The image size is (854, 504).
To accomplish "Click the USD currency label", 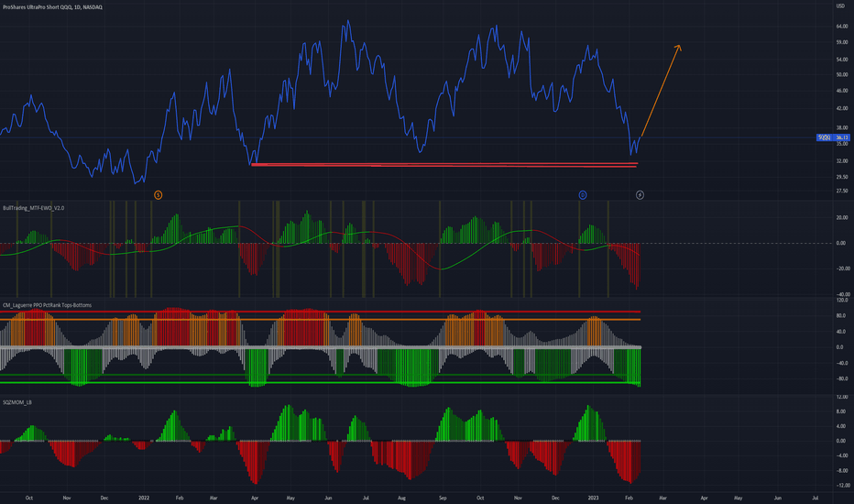I will click(841, 6).
